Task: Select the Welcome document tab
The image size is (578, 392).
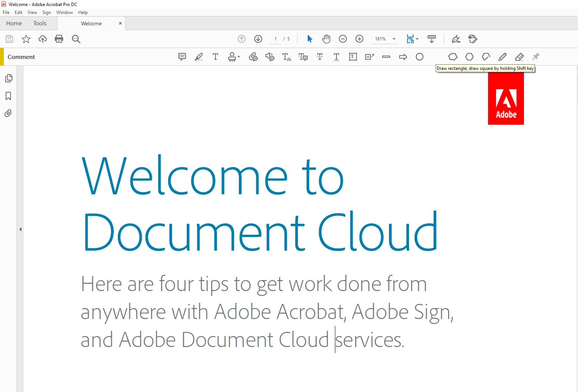Action: click(91, 23)
